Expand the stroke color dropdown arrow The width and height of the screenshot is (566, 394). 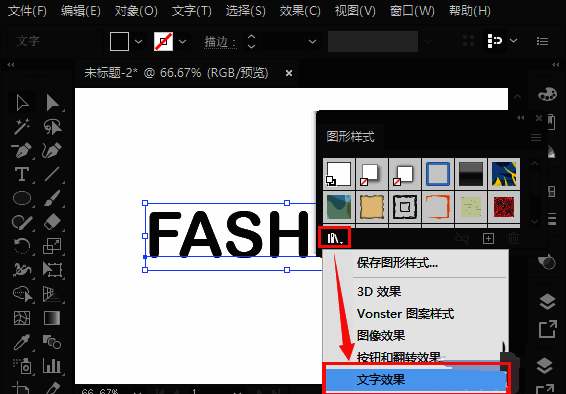pos(182,41)
